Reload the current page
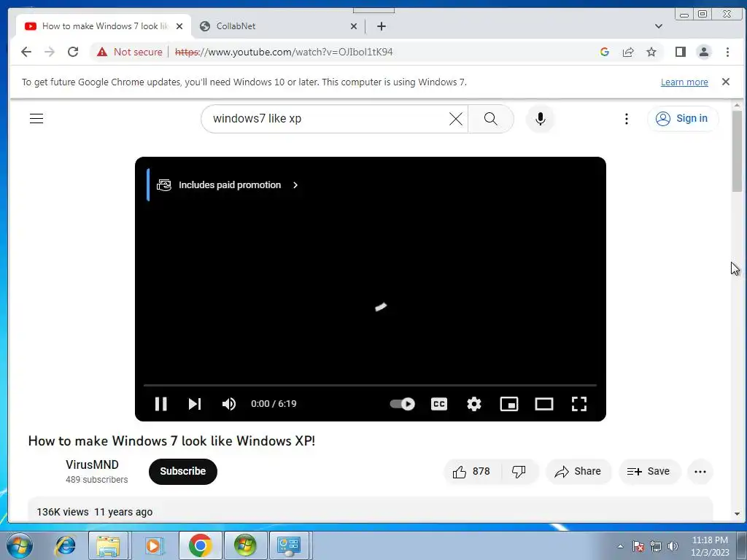 pyautogui.click(x=73, y=52)
